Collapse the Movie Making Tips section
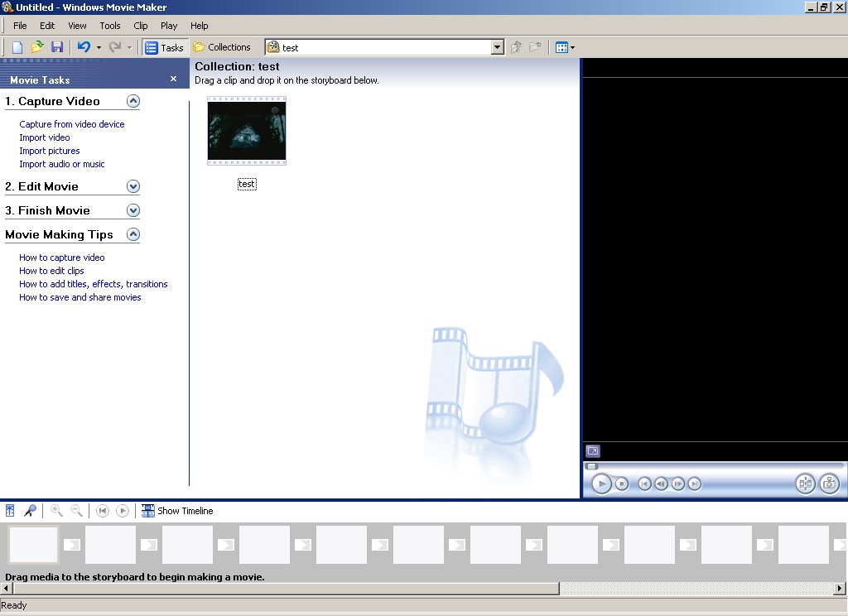Viewport: 848px width, 616px height. (133, 234)
